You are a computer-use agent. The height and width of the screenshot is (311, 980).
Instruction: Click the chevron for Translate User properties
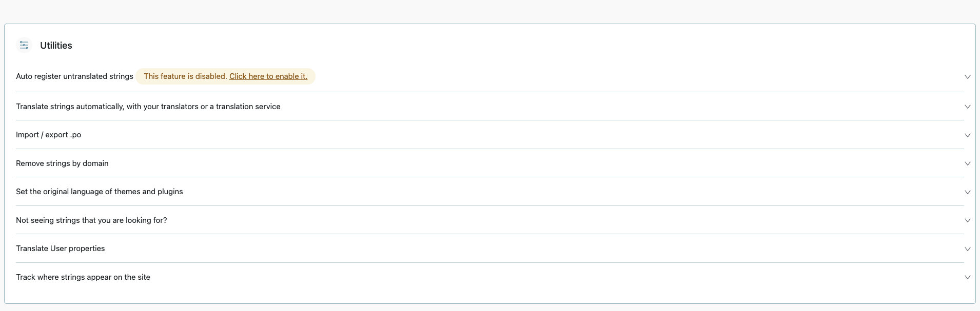coord(967,249)
